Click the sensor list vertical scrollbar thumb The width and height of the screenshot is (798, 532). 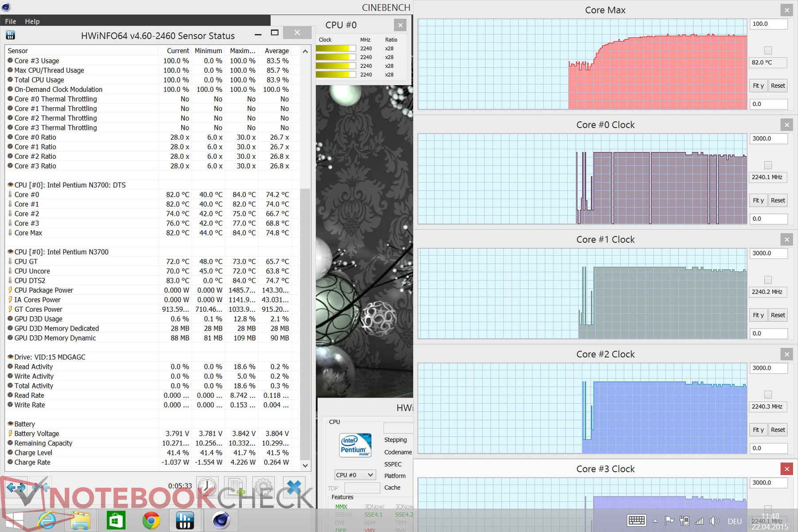click(x=305, y=325)
